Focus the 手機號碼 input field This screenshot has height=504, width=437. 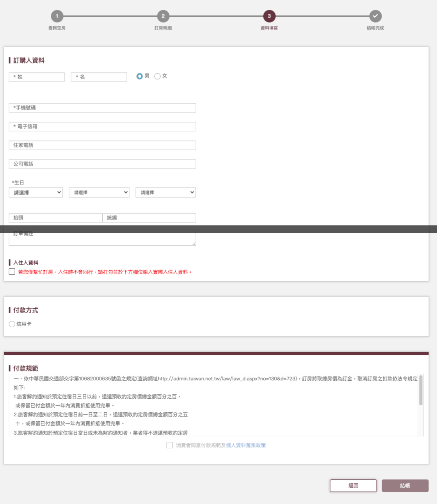(x=102, y=108)
